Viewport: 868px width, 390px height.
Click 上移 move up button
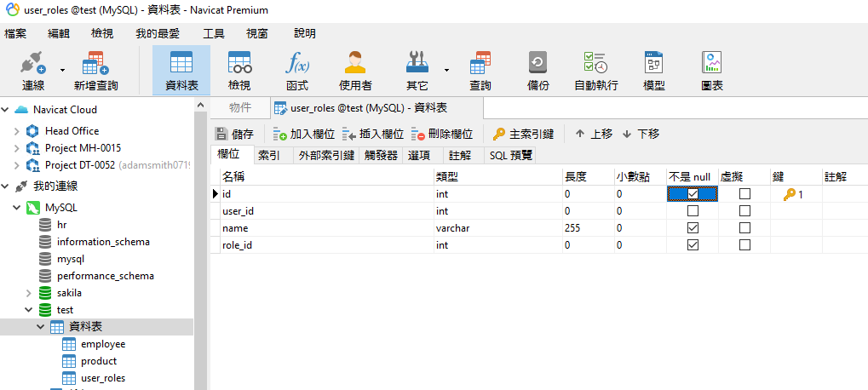594,134
